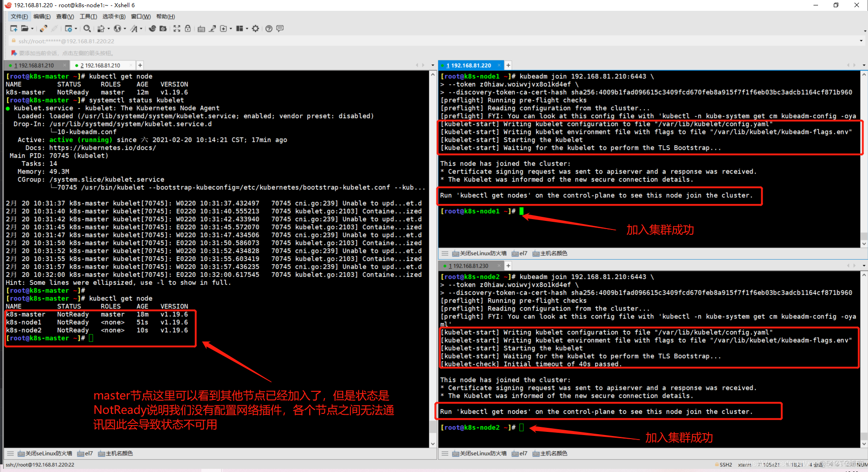Expand the plus-box icon dropdown arrow
This screenshot has height=472, width=868.
[231, 28]
